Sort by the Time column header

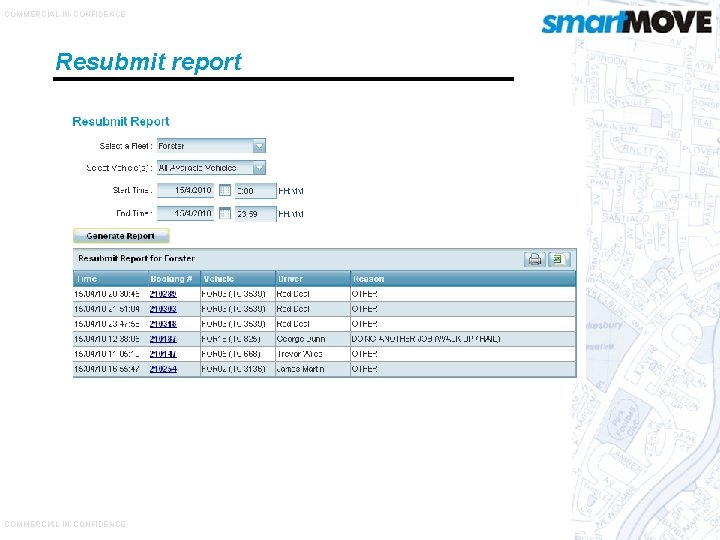coord(110,279)
